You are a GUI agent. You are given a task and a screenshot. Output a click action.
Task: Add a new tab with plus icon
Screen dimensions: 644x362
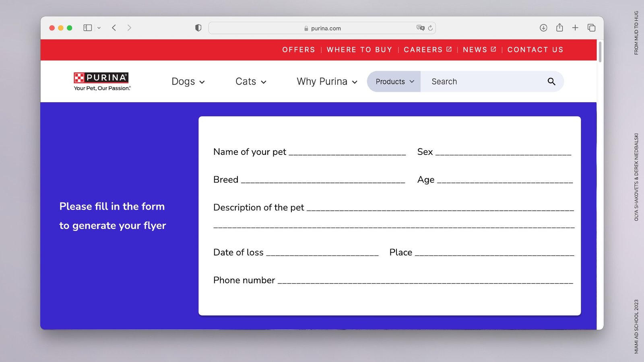[575, 28]
